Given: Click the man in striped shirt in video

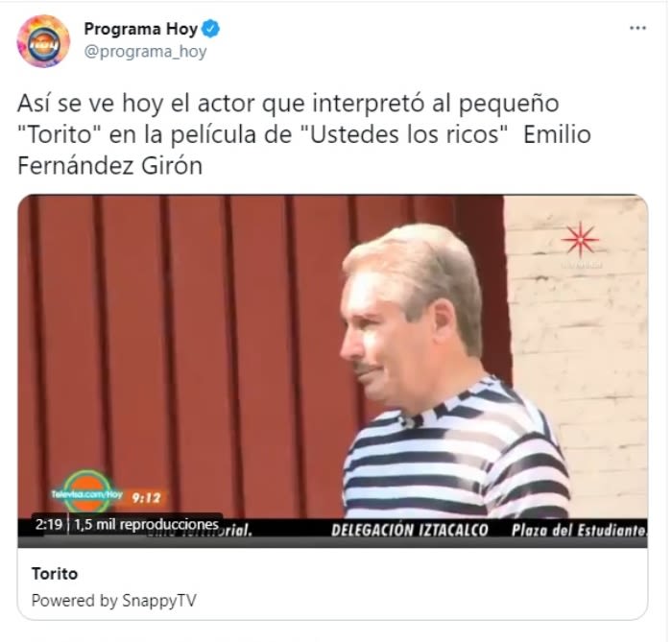Looking at the screenshot, I should pos(454,370).
